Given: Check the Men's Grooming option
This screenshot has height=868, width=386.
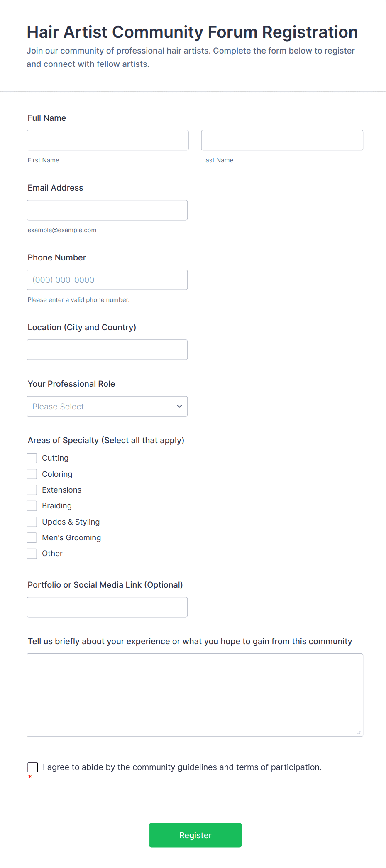Looking at the screenshot, I should 32,538.
